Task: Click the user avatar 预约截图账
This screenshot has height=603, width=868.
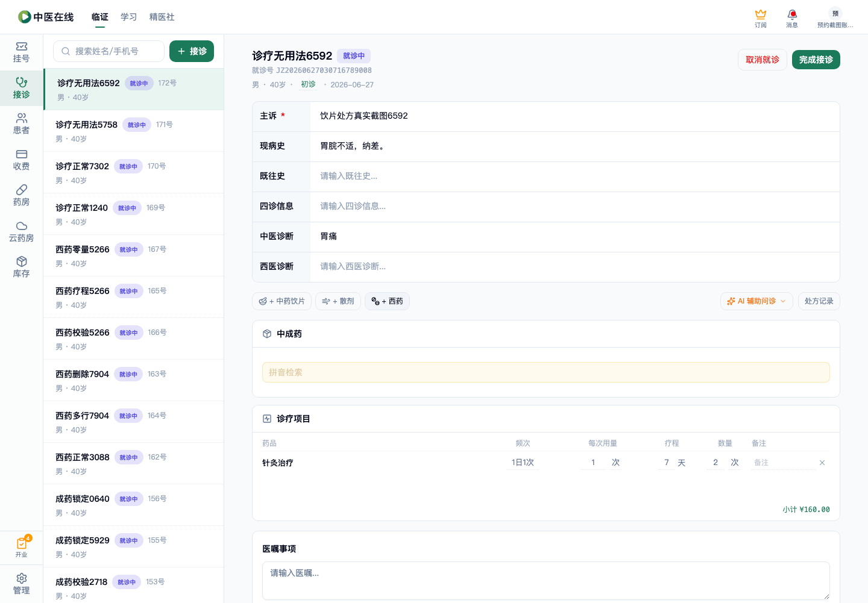Action: click(835, 17)
